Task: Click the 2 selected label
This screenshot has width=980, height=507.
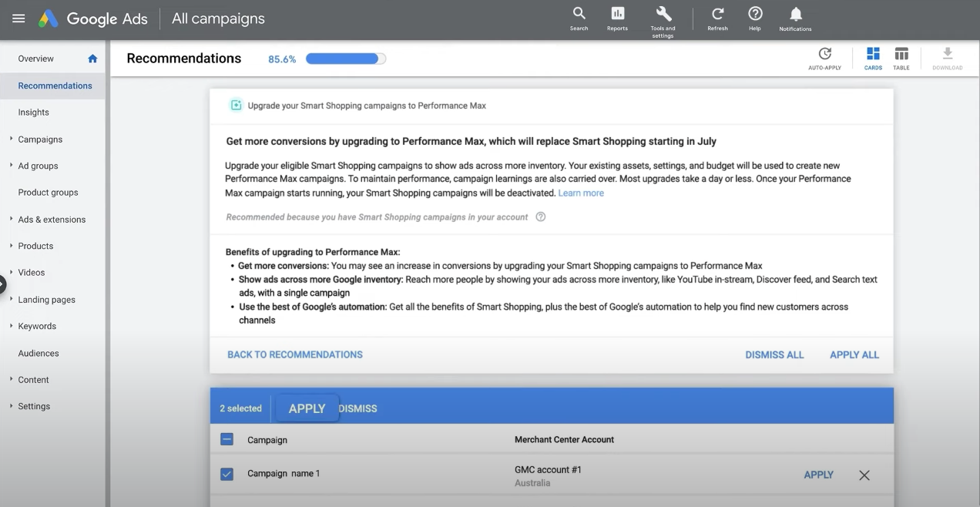Action: click(x=240, y=408)
